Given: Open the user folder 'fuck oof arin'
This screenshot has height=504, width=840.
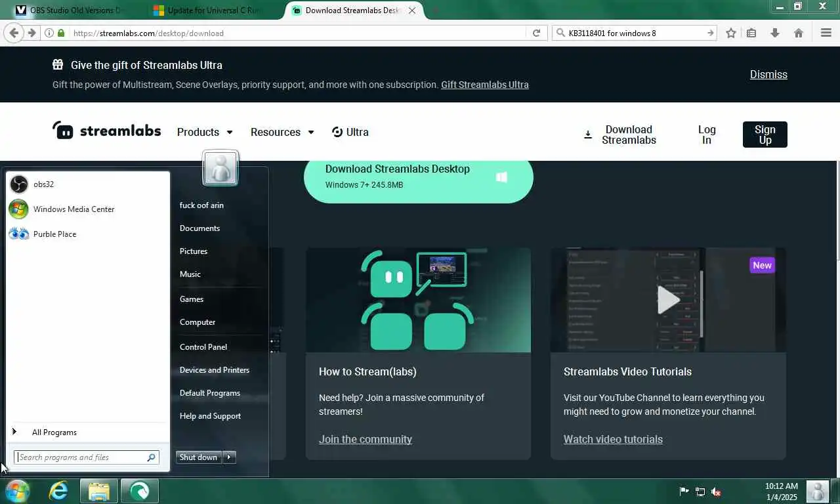Looking at the screenshot, I should [x=201, y=205].
